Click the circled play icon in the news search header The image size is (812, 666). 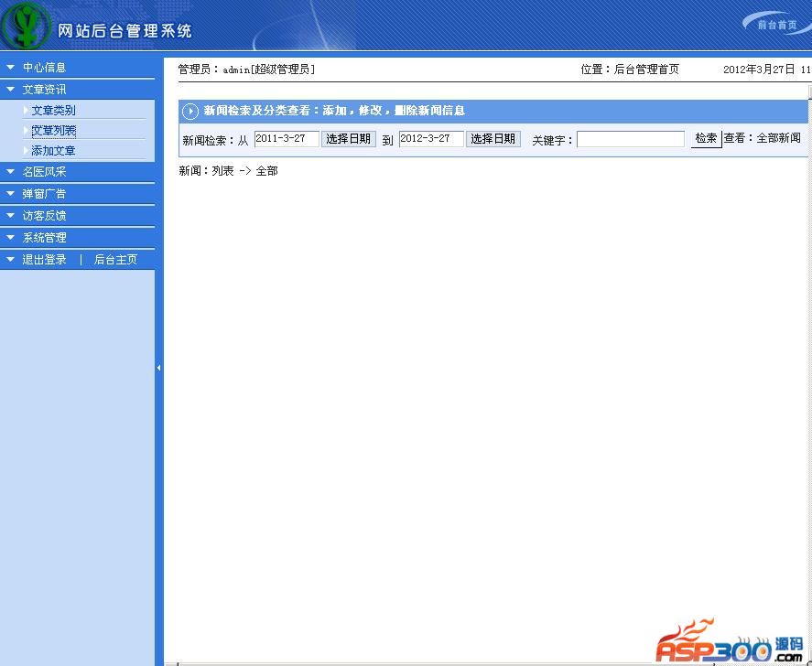[x=190, y=112]
